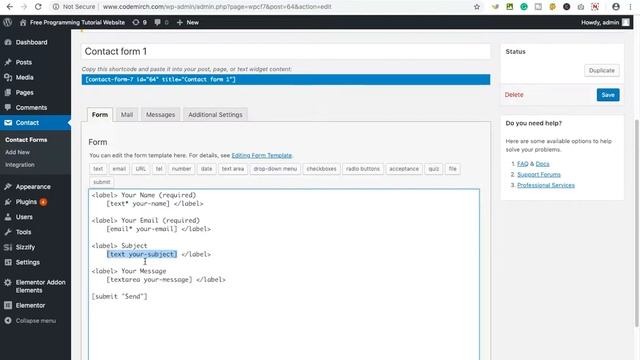Insert a checkboxes tag
Screen dimensions: 640x360
click(321, 169)
